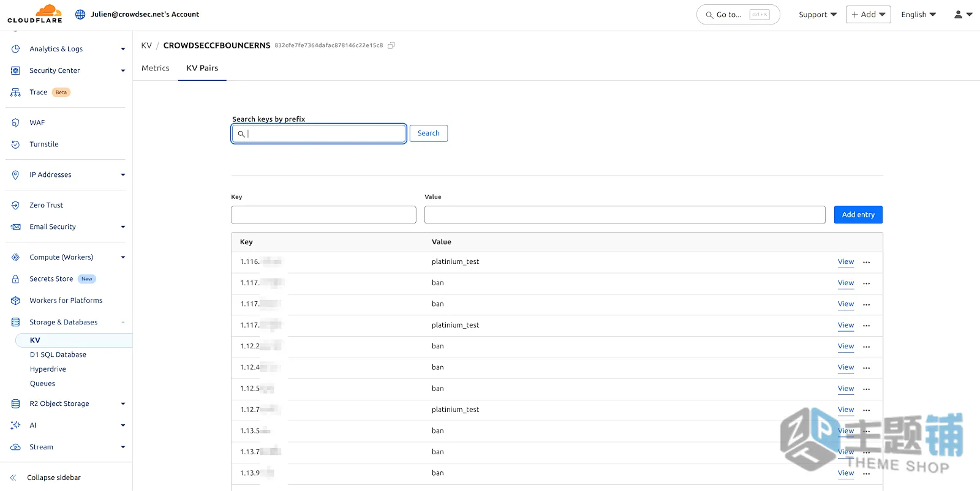The height and width of the screenshot is (491, 980).
Task: Click the Zero Trust icon
Action: tap(15, 205)
